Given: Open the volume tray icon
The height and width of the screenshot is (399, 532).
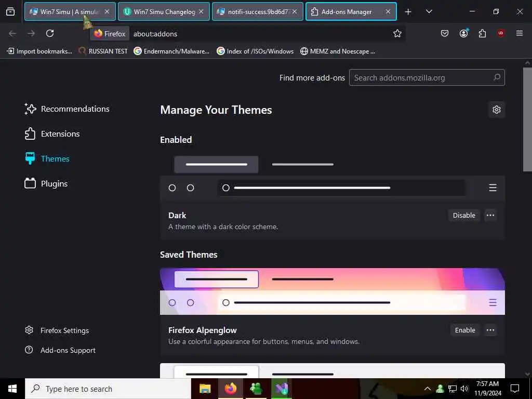Looking at the screenshot, I should click(x=464, y=389).
